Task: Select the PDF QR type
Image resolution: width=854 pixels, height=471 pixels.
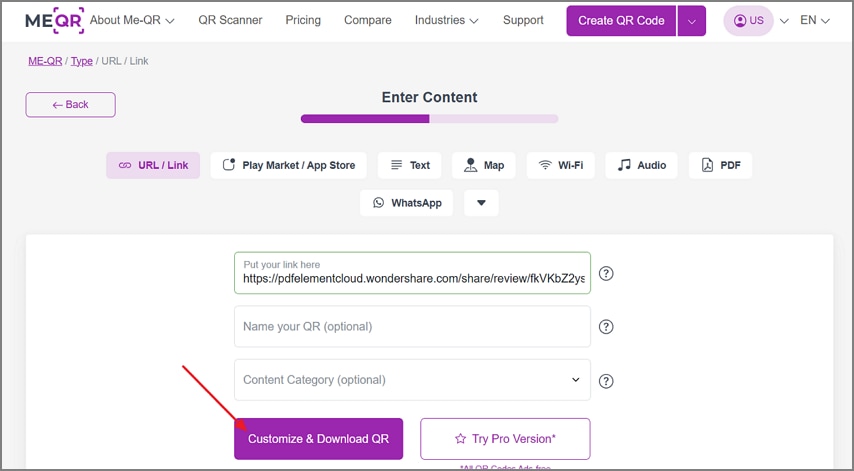Action: pos(720,166)
